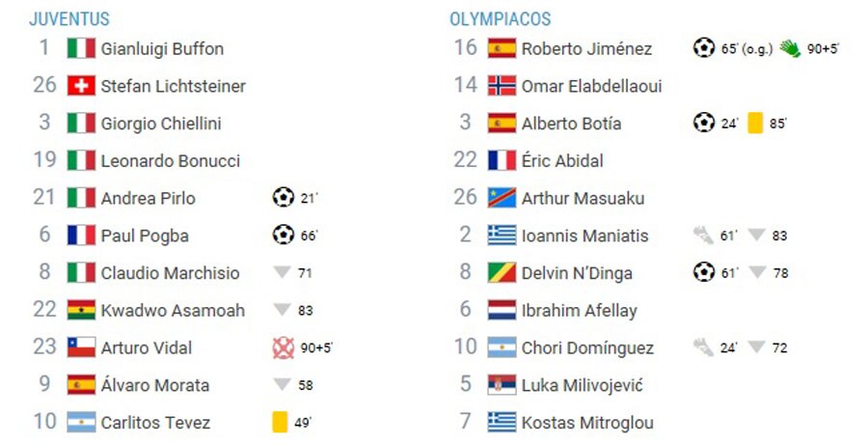Image resolution: width=868 pixels, height=446 pixels.
Task: Click Arthur Masuaku's DR Congo flag
Action: coord(502,198)
